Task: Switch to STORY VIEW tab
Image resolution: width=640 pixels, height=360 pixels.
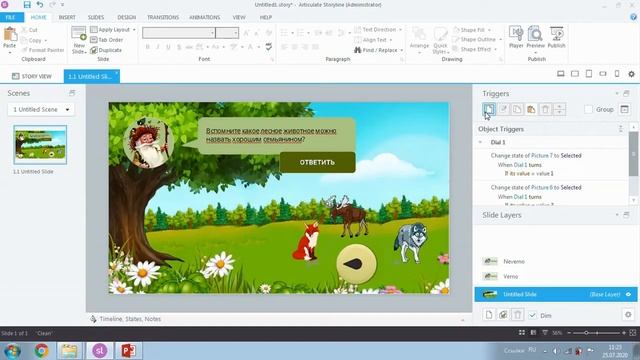Action: [x=32, y=76]
